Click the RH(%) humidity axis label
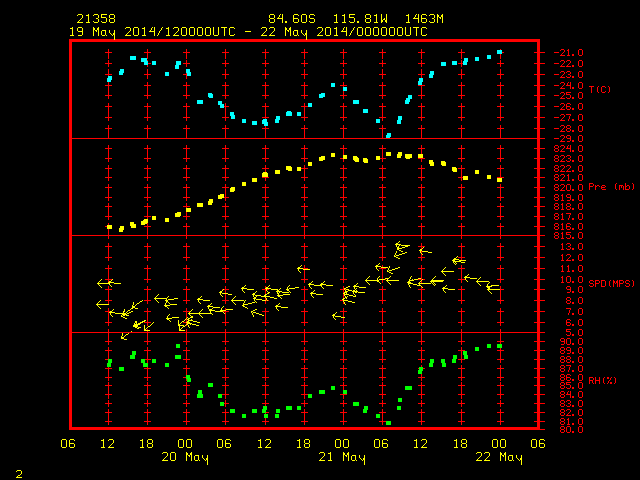The height and width of the screenshot is (480, 640). coord(602,380)
